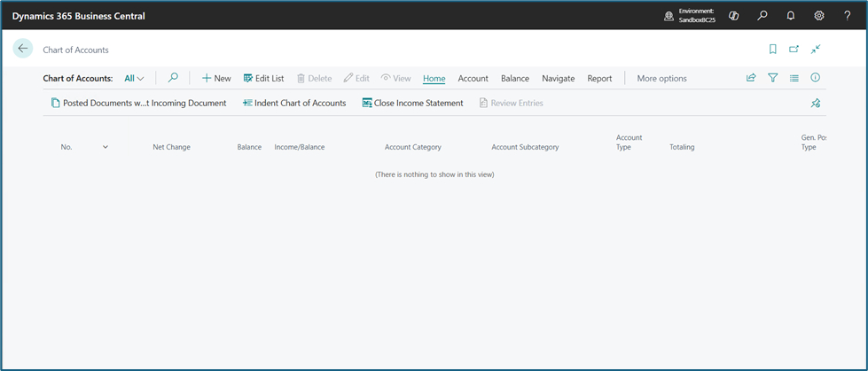Open the settings gear menu
The width and height of the screenshot is (868, 371).
tap(818, 16)
